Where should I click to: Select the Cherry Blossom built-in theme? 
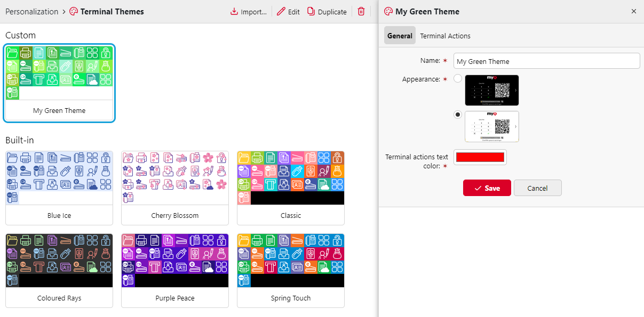tap(175, 188)
